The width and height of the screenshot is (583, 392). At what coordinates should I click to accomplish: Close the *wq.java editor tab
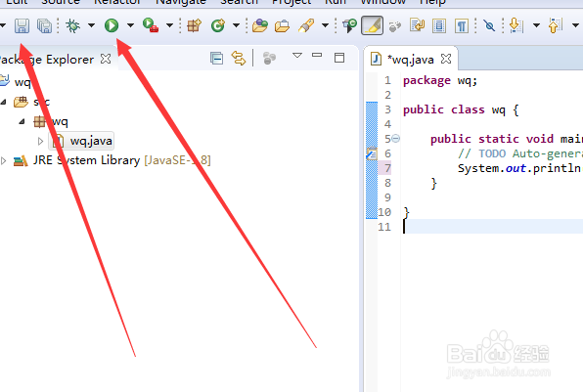pos(446,59)
